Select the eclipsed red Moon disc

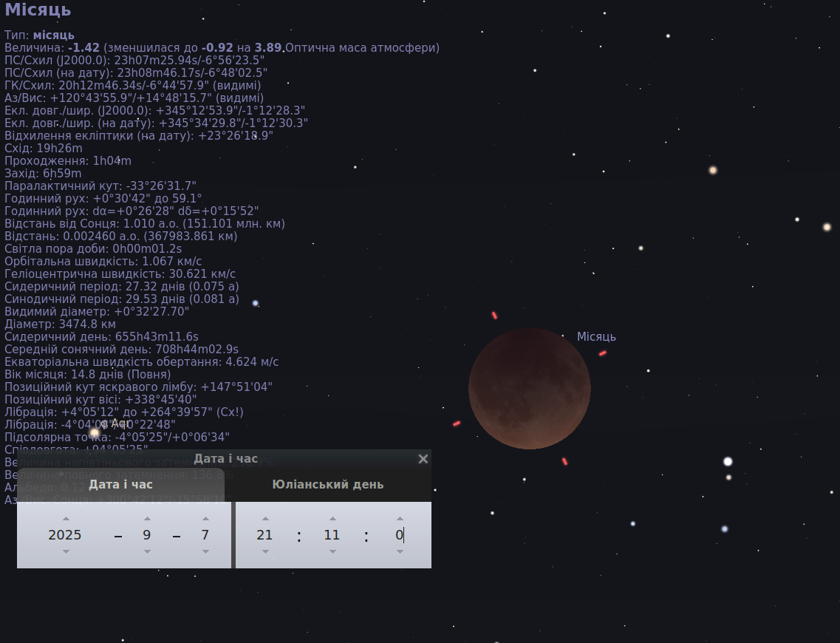click(529, 389)
